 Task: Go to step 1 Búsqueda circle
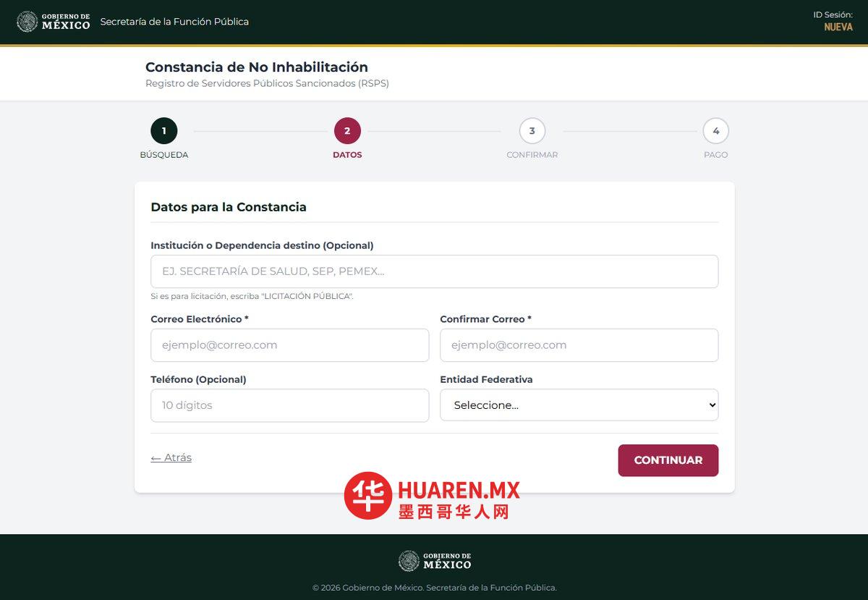coord(164,131)
